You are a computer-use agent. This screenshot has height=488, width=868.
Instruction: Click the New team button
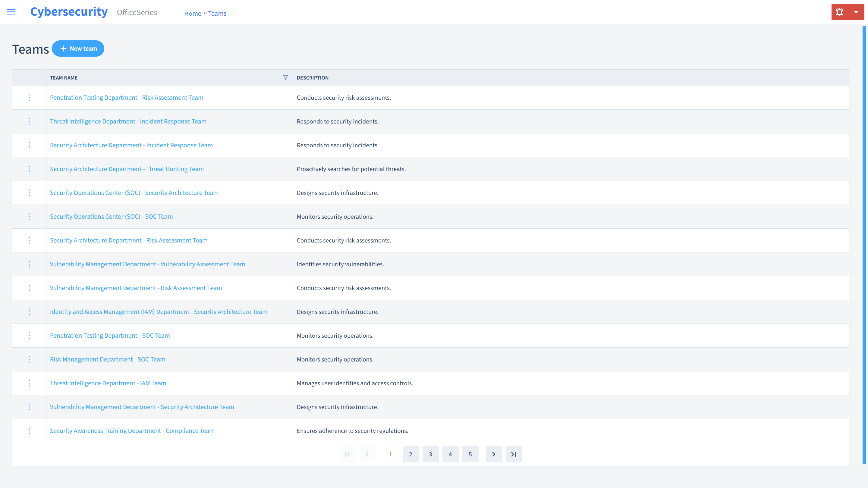pos(78,48)
